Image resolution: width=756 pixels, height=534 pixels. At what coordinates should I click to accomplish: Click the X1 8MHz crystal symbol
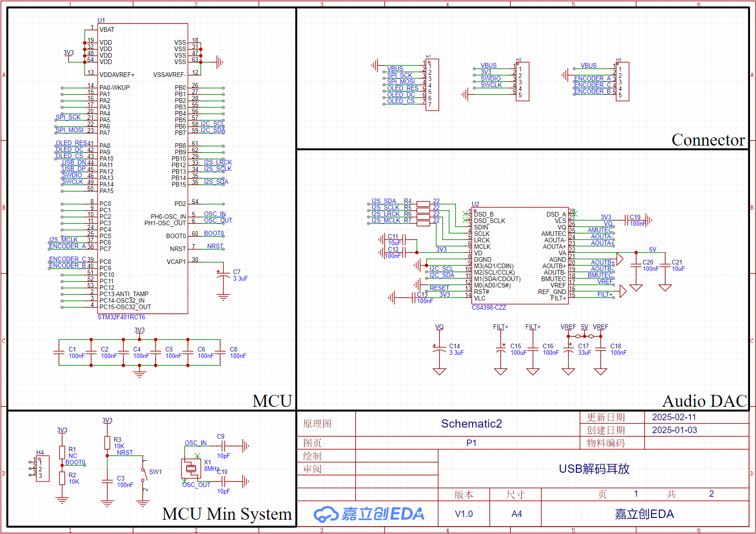point(190,469)
